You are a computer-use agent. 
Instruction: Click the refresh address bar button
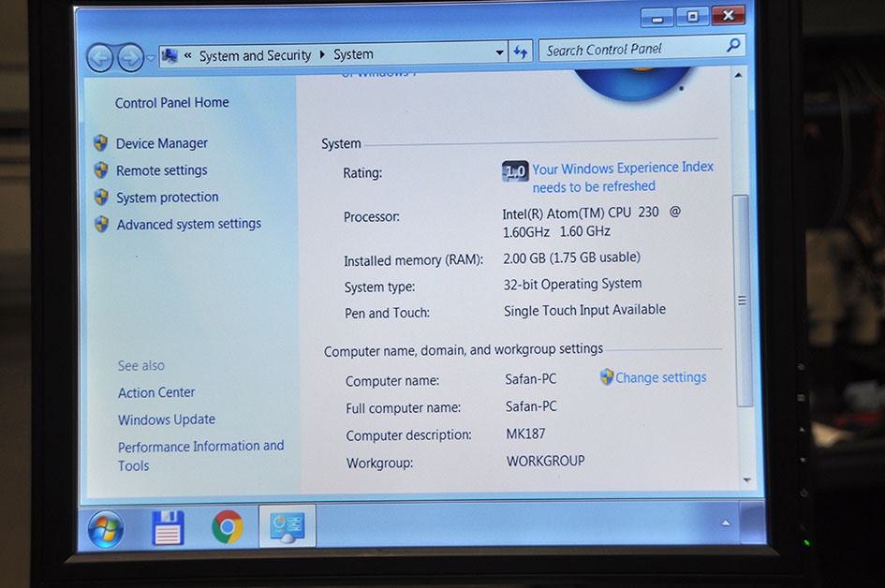coord(521,52)
